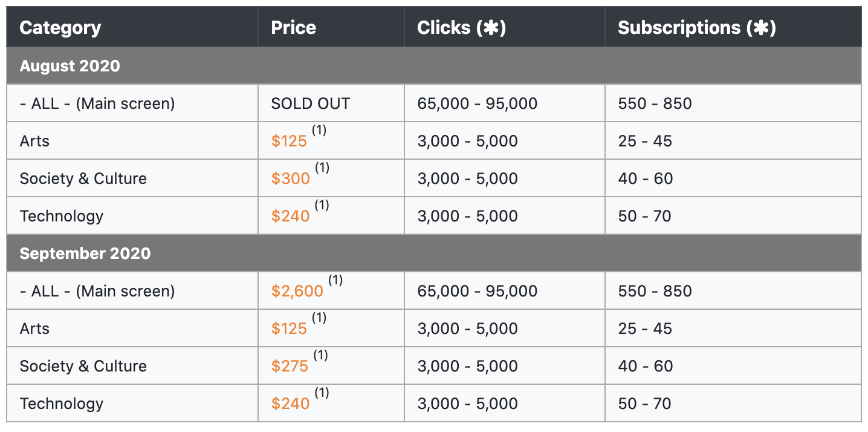Open the $2,600 September main screen price
868x432 pixels.
(x=297, y=292)
